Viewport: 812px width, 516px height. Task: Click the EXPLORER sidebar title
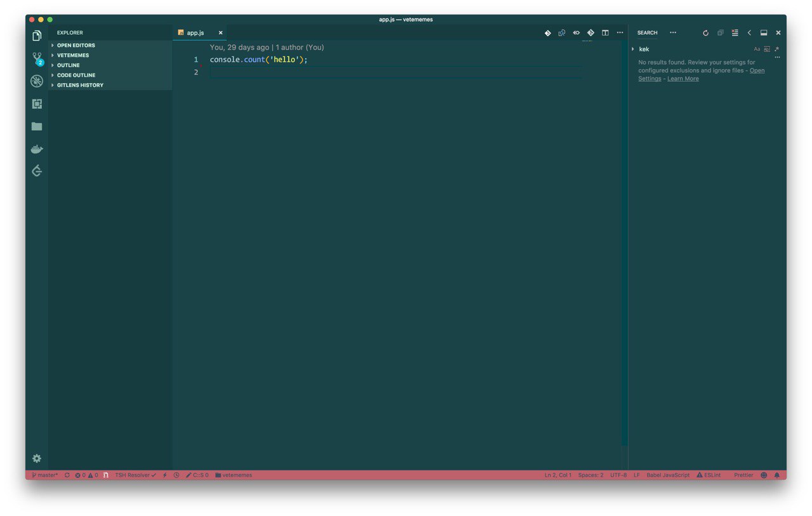(x=70, y=33)
